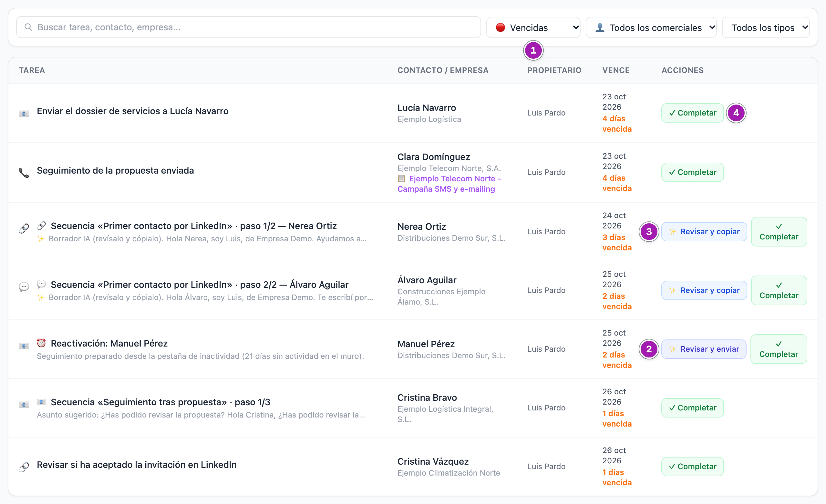Click the sparkle icon in Borrador IA Nerea text
This screenshot has width=826, height=504.
pyautogui.click(x=41, y=239)
